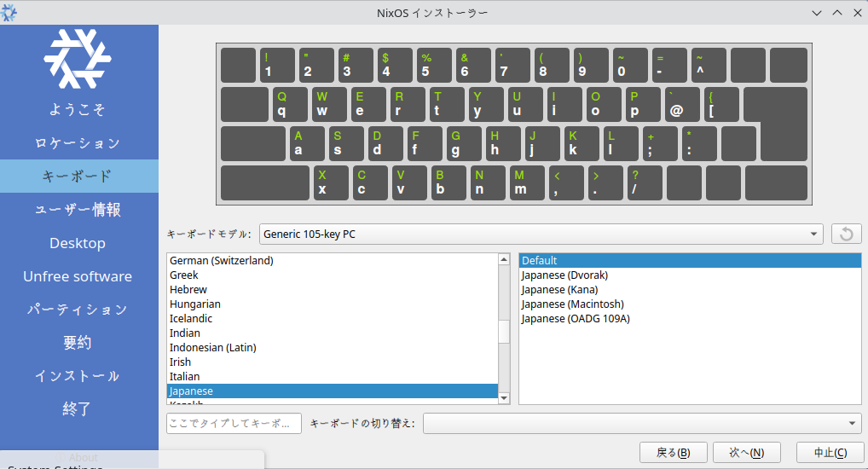Reset keyboard model with the refresh arrow button
Screen dimensions: 868x469
point(846,234)
